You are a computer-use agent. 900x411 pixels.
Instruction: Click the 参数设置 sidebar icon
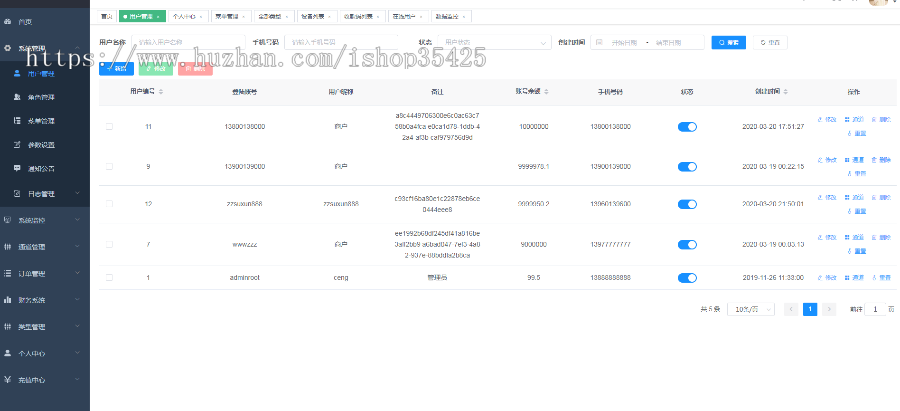18,145
